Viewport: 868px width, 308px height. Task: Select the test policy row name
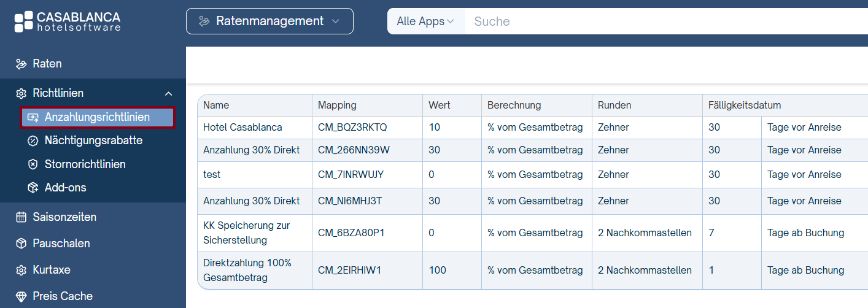point(212,175)
